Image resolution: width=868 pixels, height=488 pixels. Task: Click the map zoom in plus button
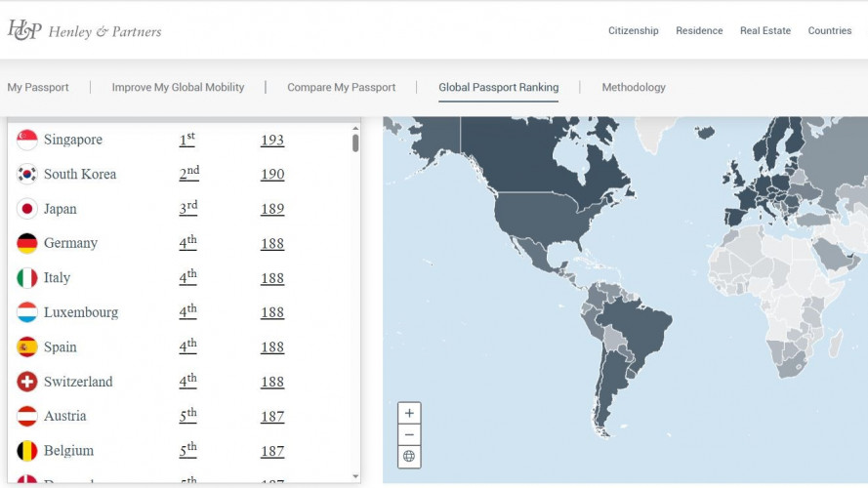tap(409, 413)
